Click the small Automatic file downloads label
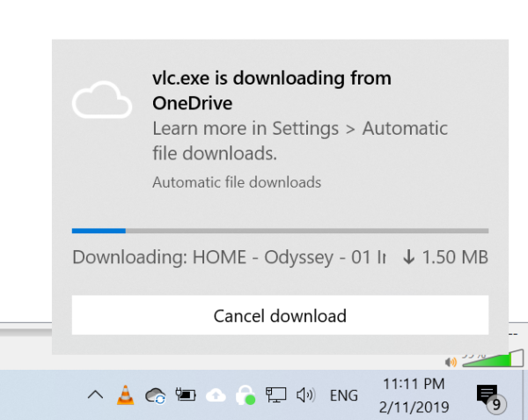Screen dimensions: 528x420 click(237, 182)
